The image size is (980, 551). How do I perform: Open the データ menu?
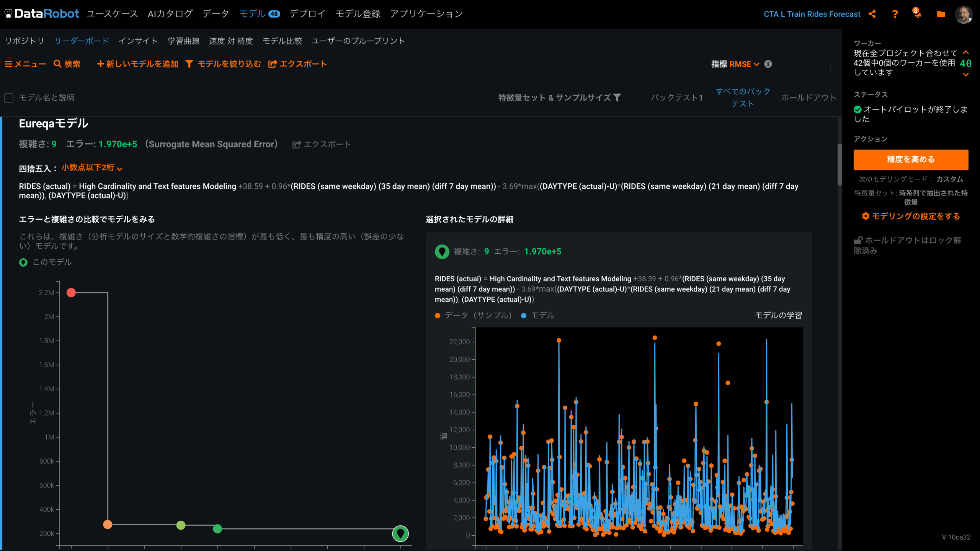point(216,14)
